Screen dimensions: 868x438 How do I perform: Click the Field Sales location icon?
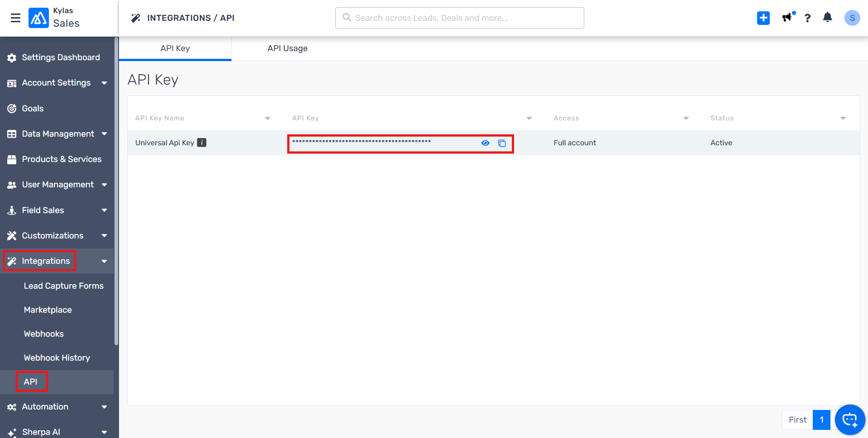coord(12,210)
